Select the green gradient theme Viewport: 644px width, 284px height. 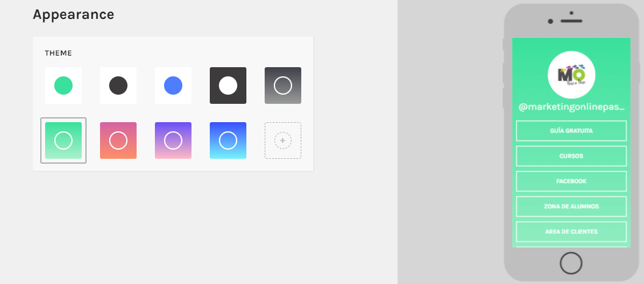click(x=63, y=140)
